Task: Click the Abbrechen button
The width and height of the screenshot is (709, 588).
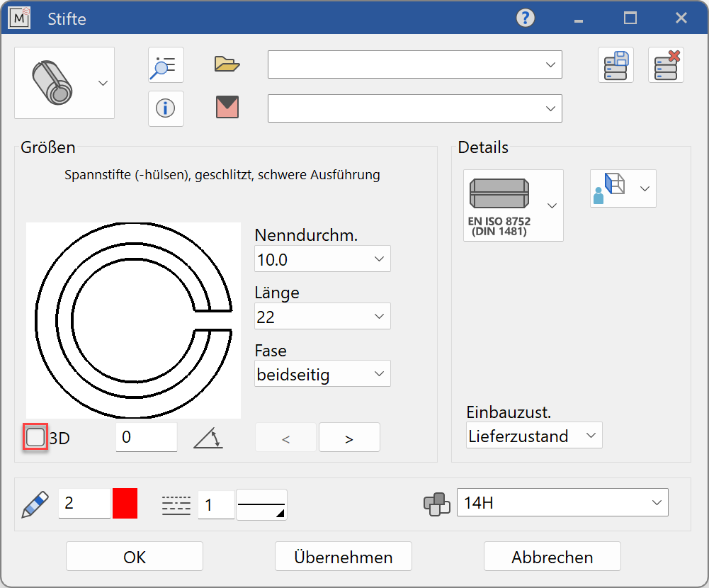Action: click(552, 556)
